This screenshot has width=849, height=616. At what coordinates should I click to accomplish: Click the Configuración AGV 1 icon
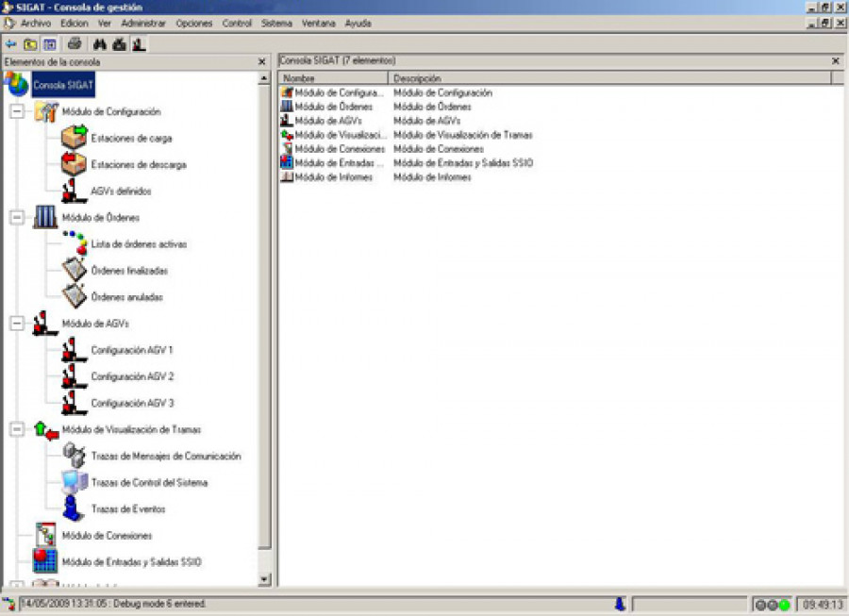[x=75, y=350]
